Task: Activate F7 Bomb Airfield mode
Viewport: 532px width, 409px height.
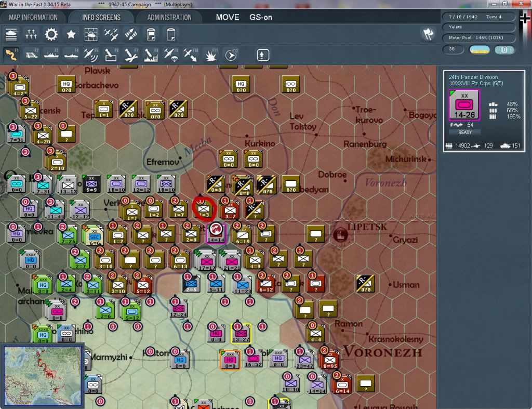Action: point(131,55)
